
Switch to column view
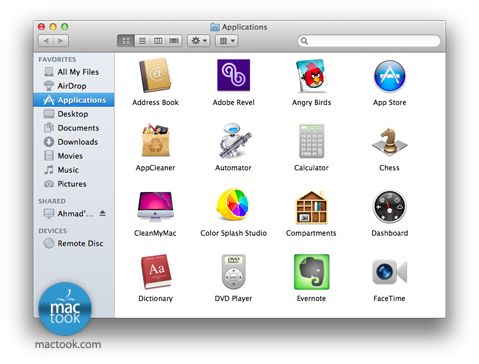click(x=158, y=41)
